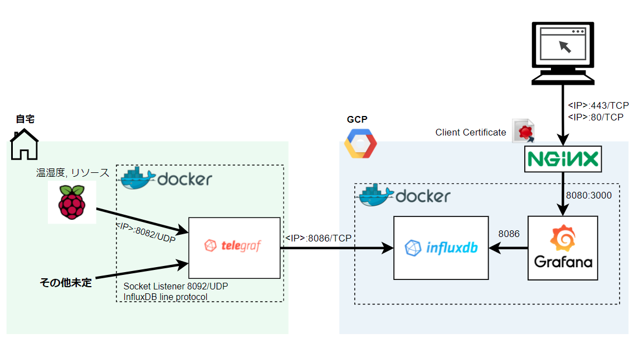
Task: Click the telegraf logo box
Action: coord(234,248)
